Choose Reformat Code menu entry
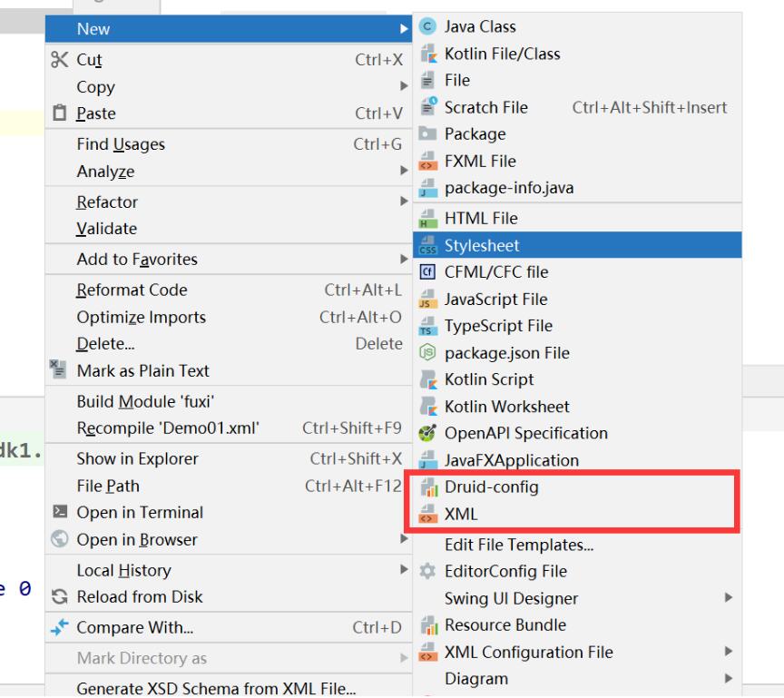The width and height of the screenshot is (784, 698). pyautogui.click(x=132, y=290)
